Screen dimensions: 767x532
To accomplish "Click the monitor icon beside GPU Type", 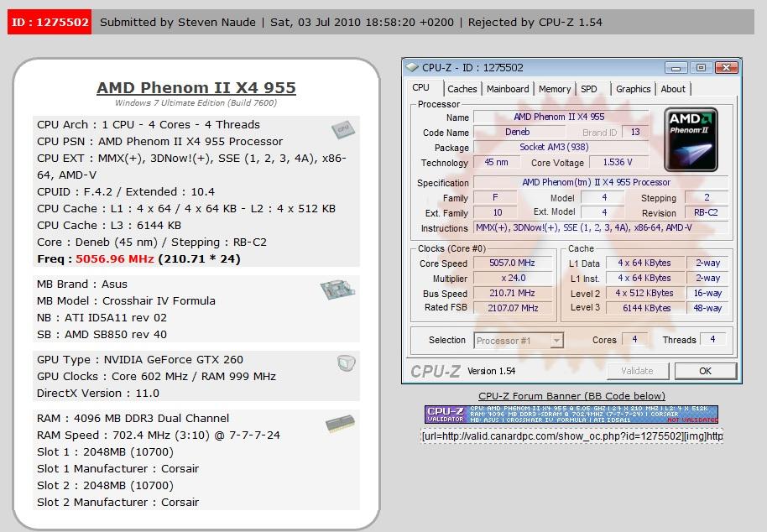I will pyautogui.click(x=347, y=363).
